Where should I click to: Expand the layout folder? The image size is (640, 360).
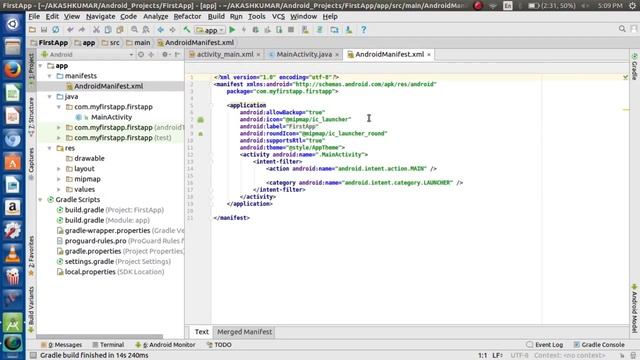tap(59, 169)
